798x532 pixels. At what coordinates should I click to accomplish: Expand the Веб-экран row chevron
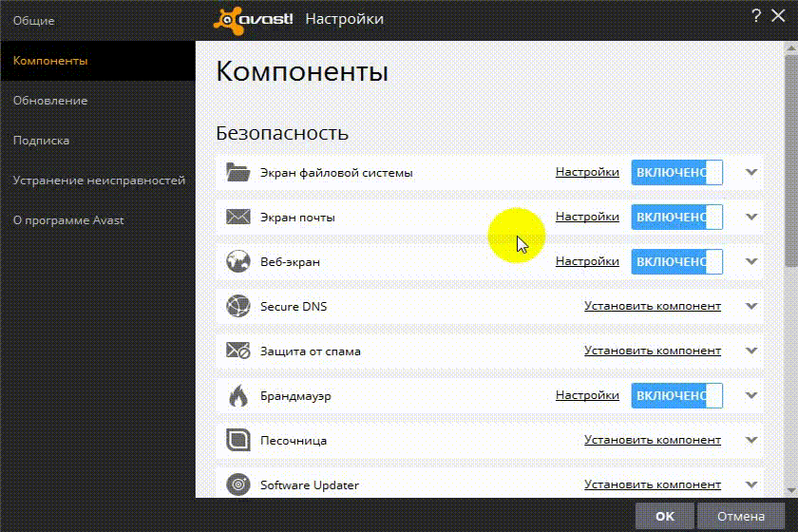[751, 261]
